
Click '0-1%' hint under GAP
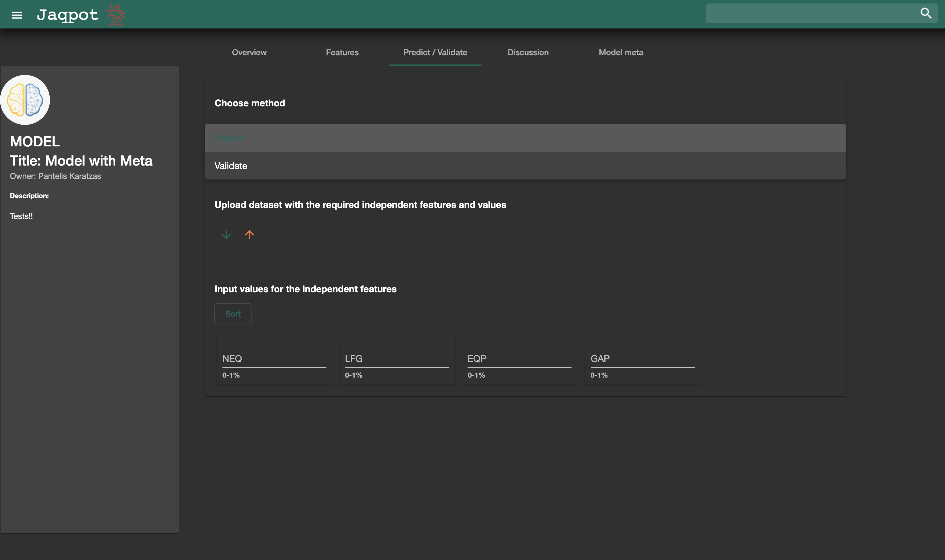[599, 375]
